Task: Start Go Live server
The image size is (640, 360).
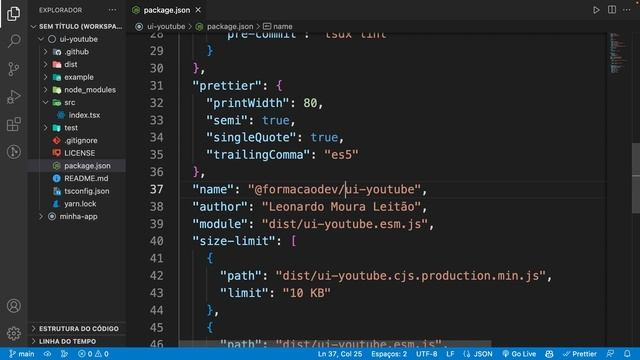Action: pyautogui.click(x=519, y=354)
